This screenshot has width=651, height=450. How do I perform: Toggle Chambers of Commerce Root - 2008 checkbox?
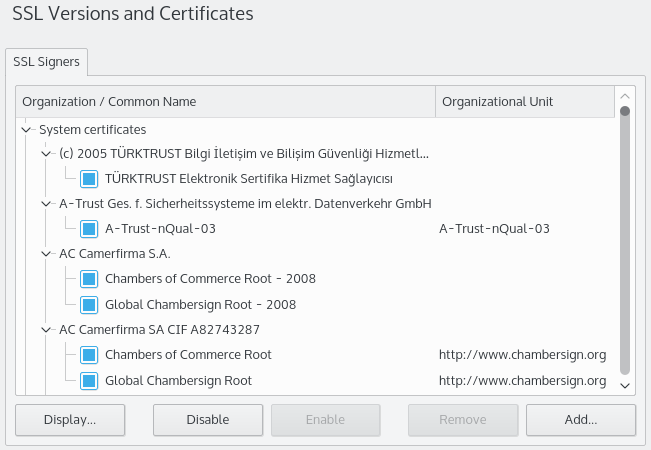tap(89, 279)
